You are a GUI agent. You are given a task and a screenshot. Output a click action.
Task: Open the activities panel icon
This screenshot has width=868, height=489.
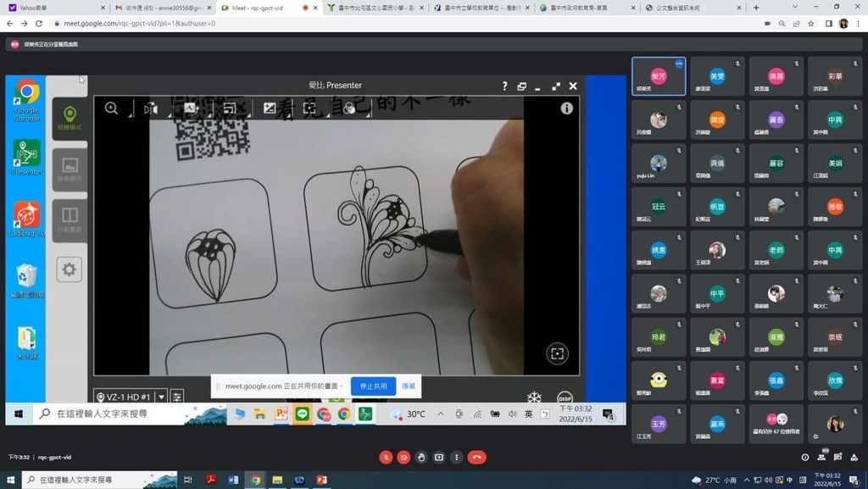[x=854, y=458]
